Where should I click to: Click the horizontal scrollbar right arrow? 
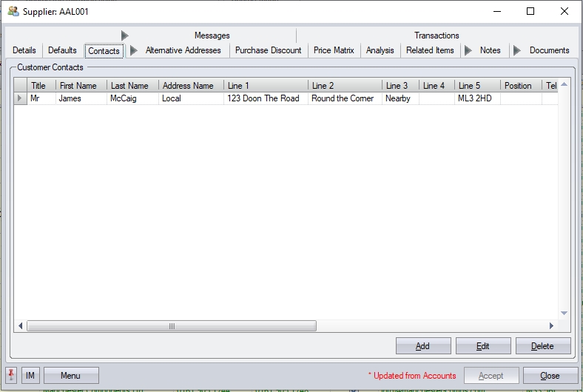(x=551, y=326)
